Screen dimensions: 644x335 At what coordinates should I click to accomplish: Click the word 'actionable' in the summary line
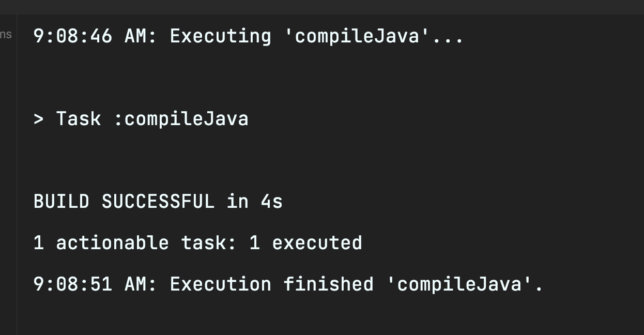click(112, 243)
